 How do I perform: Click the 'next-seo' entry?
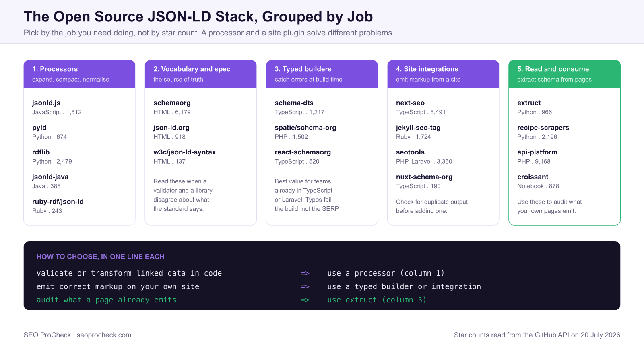410,103
